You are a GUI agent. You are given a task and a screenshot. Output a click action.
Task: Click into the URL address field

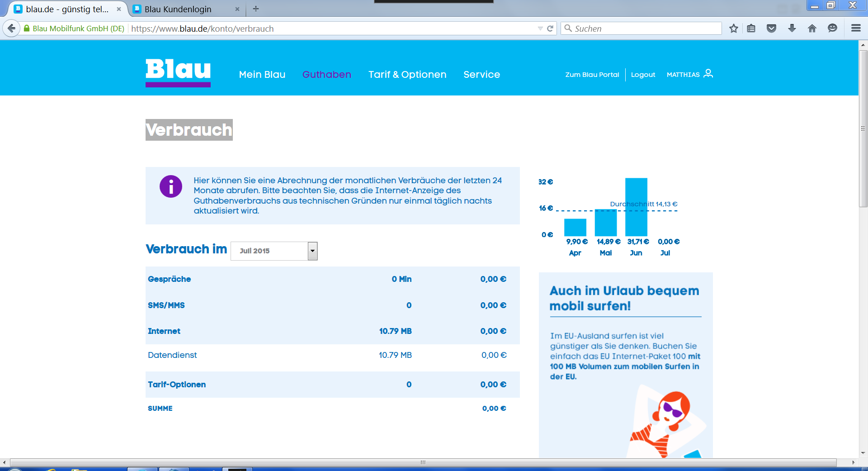[x=332, y=29]
